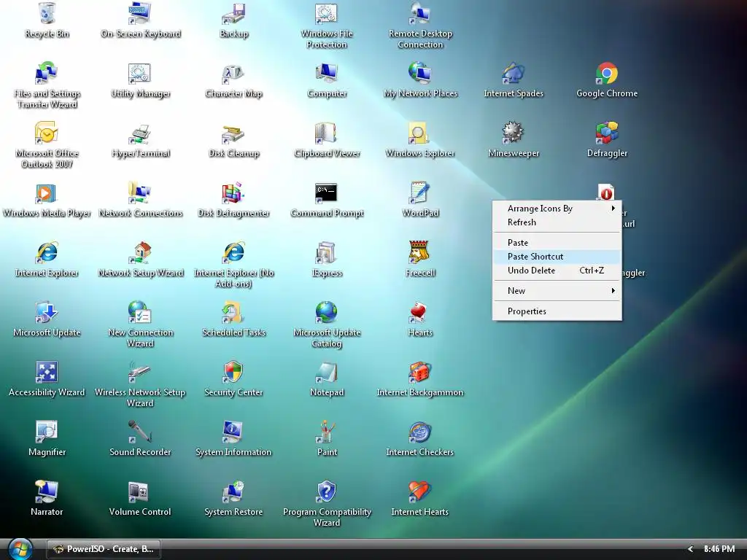Viewport: 747px width, 560px height.
Task: Select the On-Screen Keyboard shortcut
Action: [140, 13]
